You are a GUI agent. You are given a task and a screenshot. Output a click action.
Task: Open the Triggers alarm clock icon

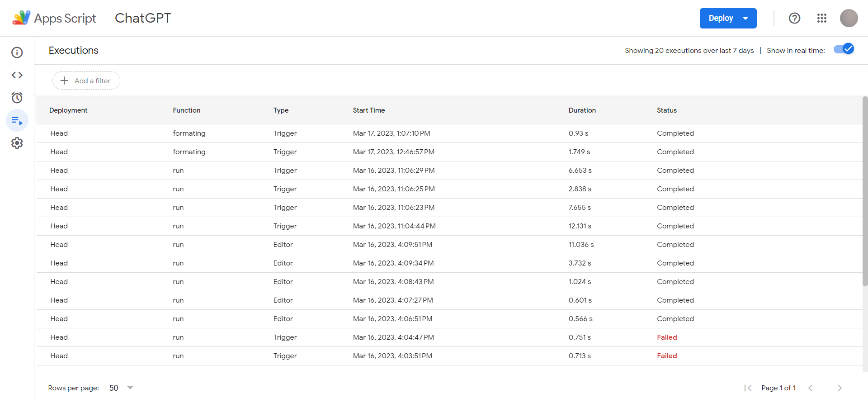point(17,98)
